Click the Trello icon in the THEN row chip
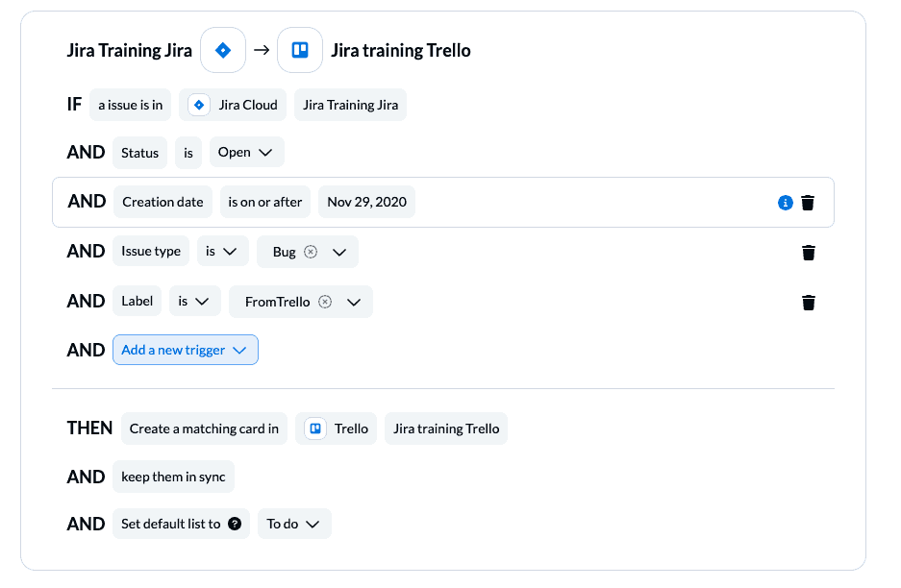The image size is (901, 588). click(x=315, y=429)
